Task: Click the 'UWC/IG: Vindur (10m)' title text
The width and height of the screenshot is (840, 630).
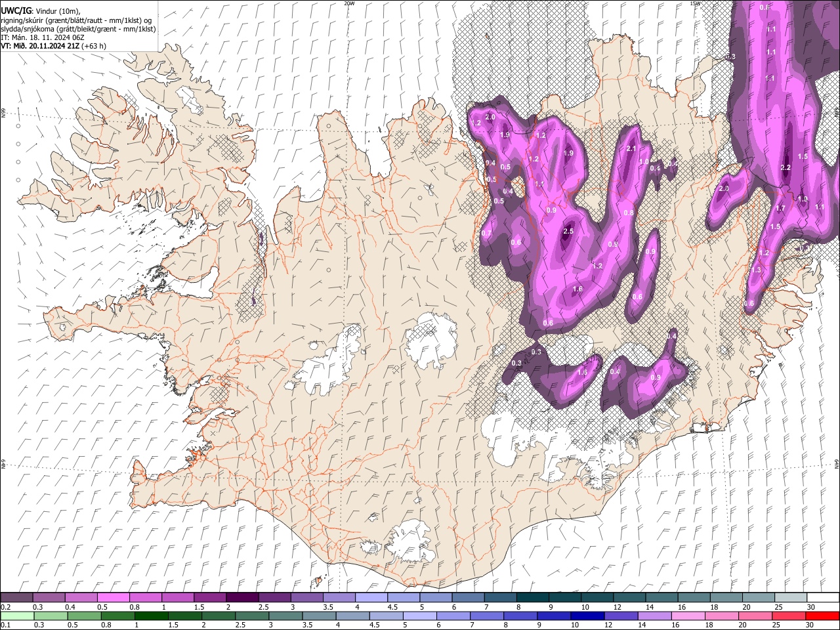Action: coord(41,10)
